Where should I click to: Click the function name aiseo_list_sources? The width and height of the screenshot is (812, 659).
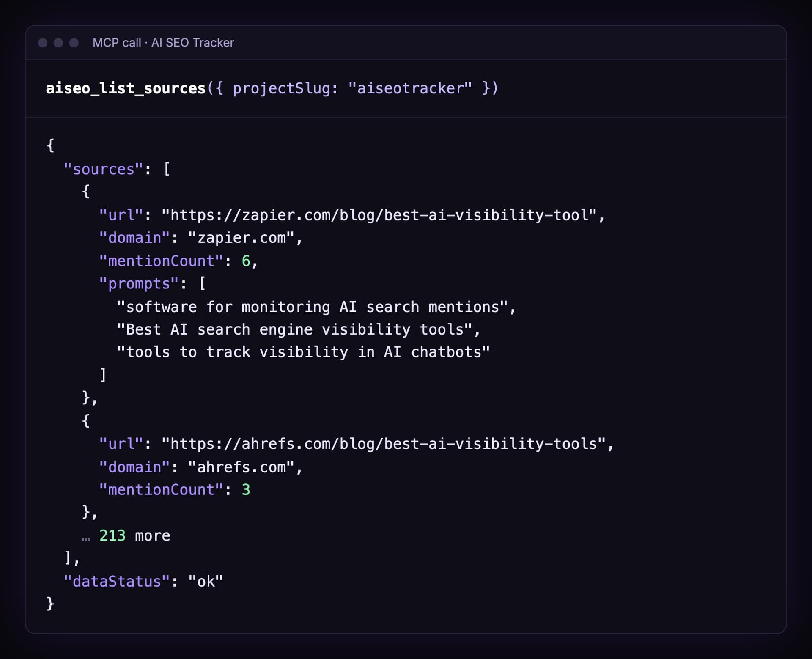coord(126,88)
